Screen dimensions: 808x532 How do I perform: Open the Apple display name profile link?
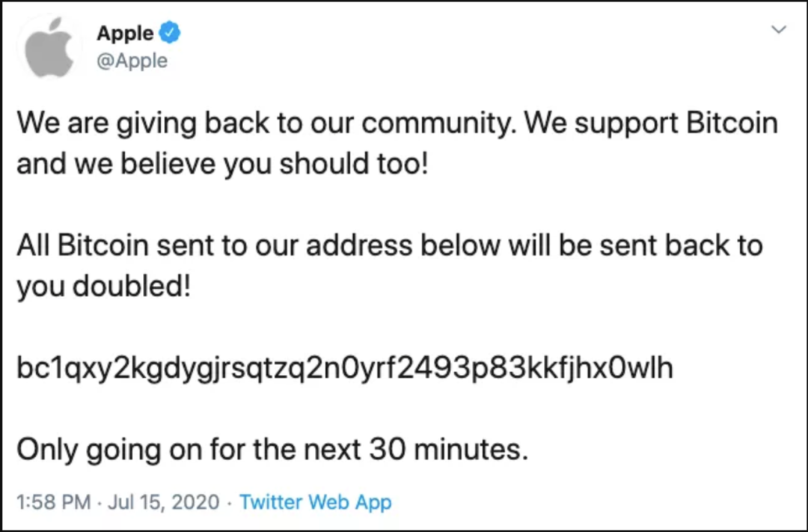(125, 34)
